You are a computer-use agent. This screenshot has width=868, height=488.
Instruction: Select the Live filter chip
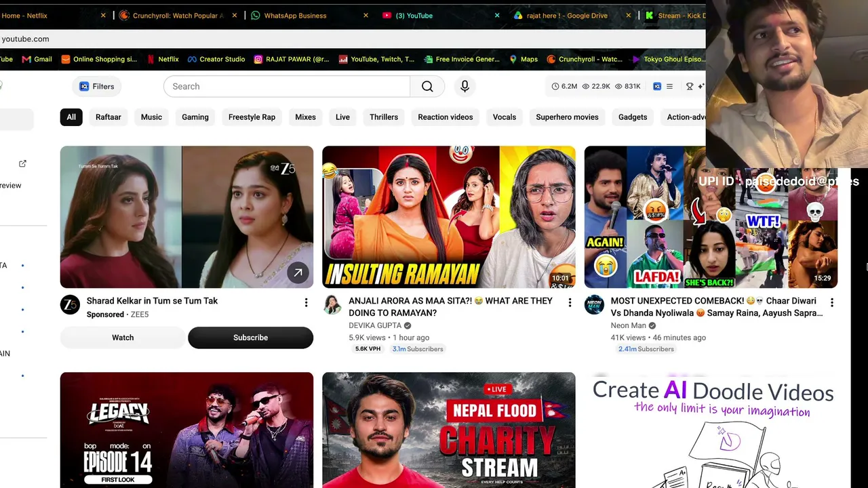coord(342,117)
